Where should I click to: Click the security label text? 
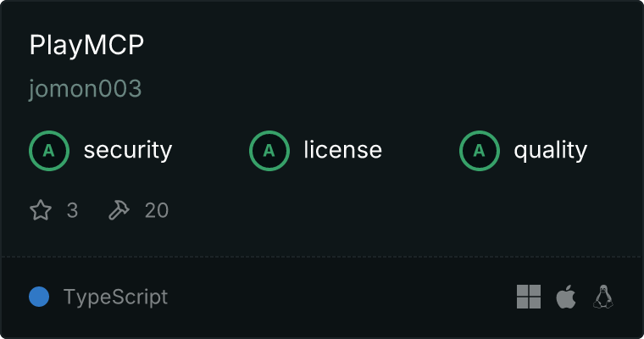pyautogui.click(x=128, y=150)
